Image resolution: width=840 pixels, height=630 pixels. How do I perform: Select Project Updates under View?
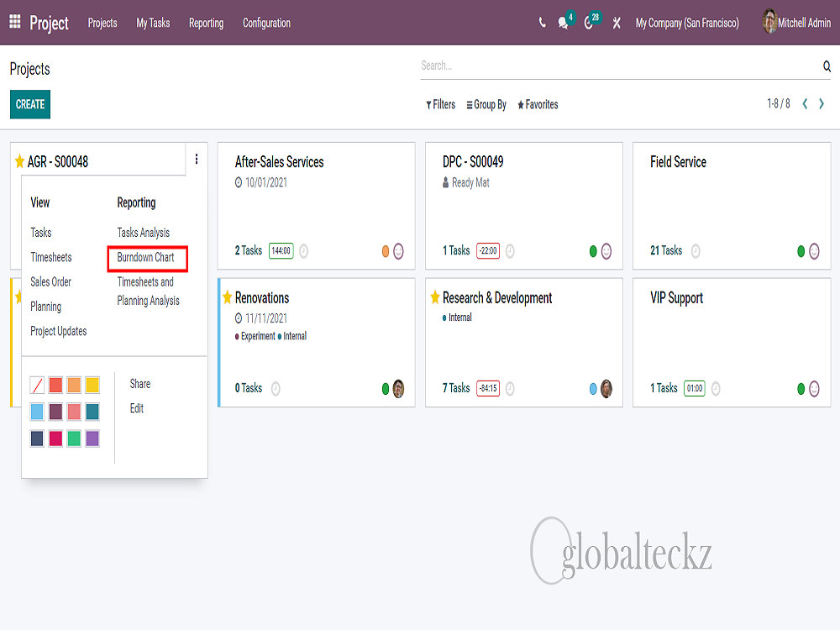click(59, 331)
